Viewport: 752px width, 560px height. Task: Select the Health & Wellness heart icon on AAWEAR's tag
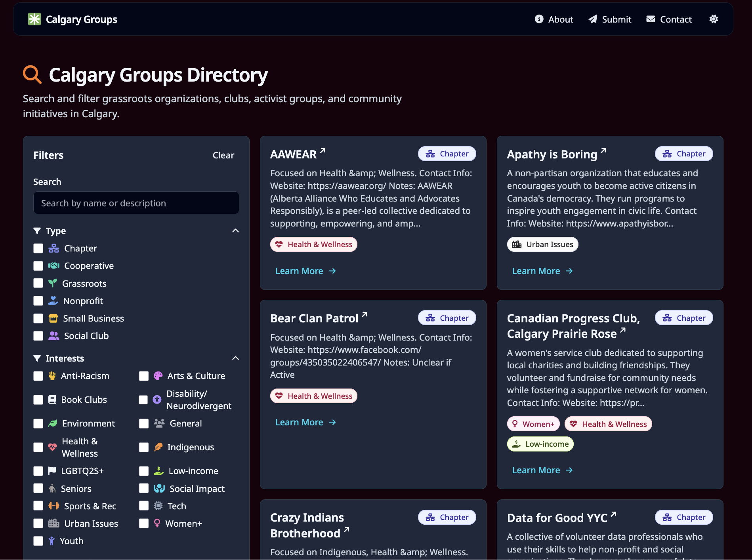point(279,244)
